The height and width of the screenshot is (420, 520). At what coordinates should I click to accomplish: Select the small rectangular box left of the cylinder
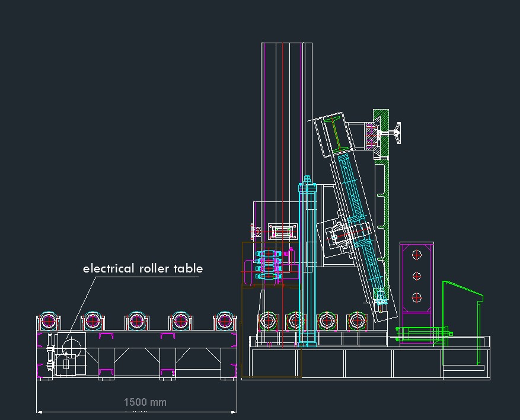pos(281,230)
